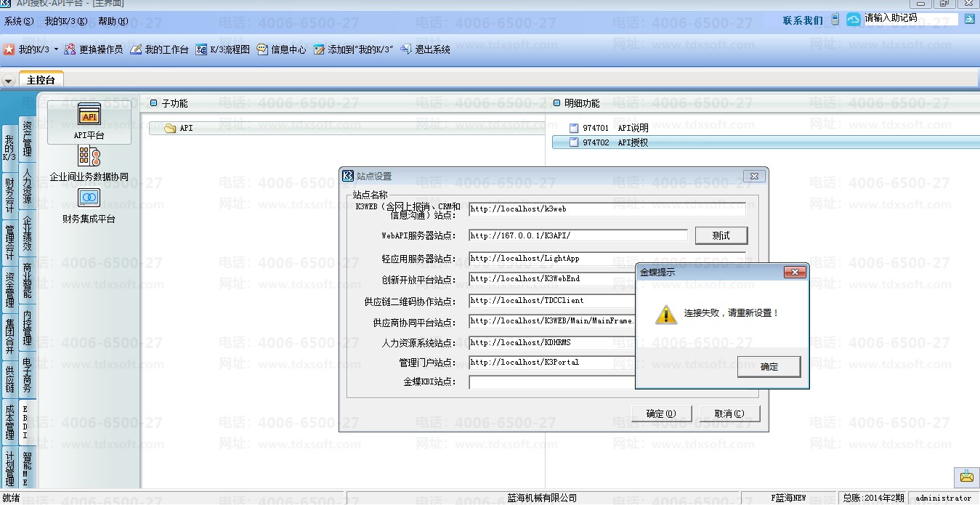Switch to the EBDI side tab
Image resolution: width=980 pixels, height=505 pixels.
[x=27, y=423]
